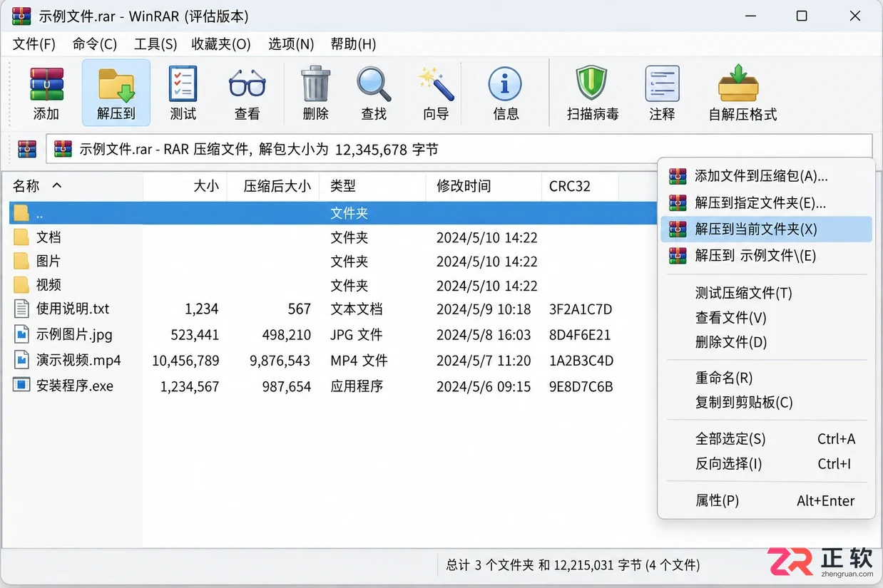Sort by the CRC32 column header

580,186
